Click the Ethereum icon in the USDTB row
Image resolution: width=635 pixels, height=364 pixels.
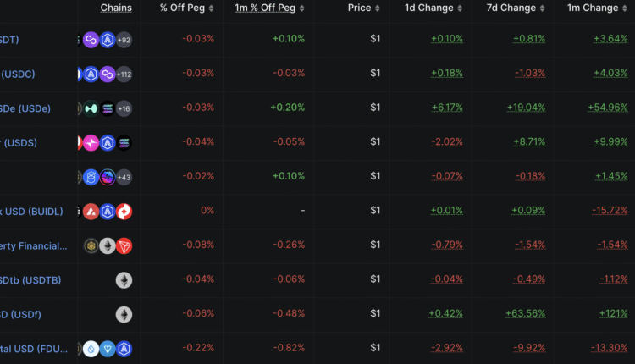pos(124,280)
